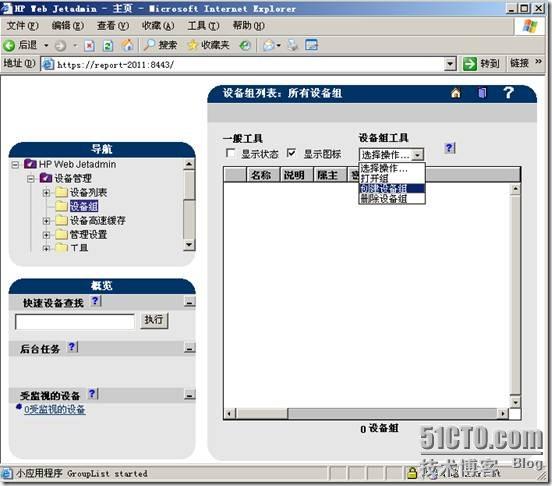Click the IE Back arrow icon
Screen dimensions: 552x486
point(9,45)
